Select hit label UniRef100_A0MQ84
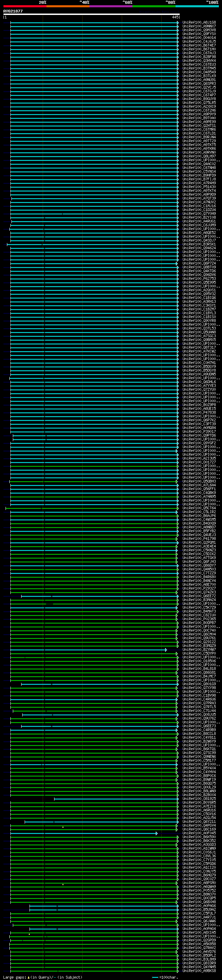 coord(199,428)
